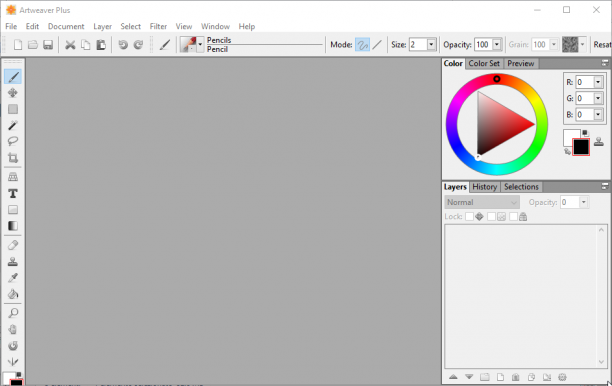The width and height of the screenshot is (612, 386).
Task: Click the Cut scissors icon
Action: (70, 45)
